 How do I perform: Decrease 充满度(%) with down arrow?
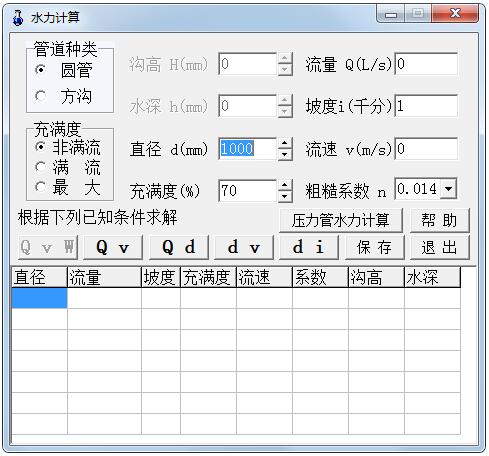[285, 196]
